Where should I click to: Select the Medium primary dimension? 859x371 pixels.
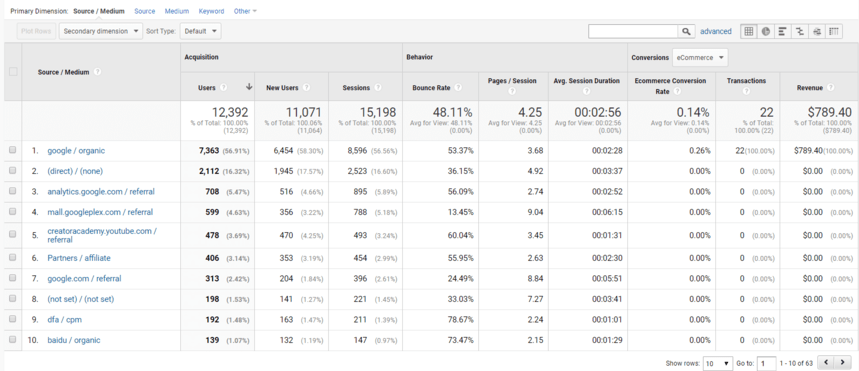177,11
